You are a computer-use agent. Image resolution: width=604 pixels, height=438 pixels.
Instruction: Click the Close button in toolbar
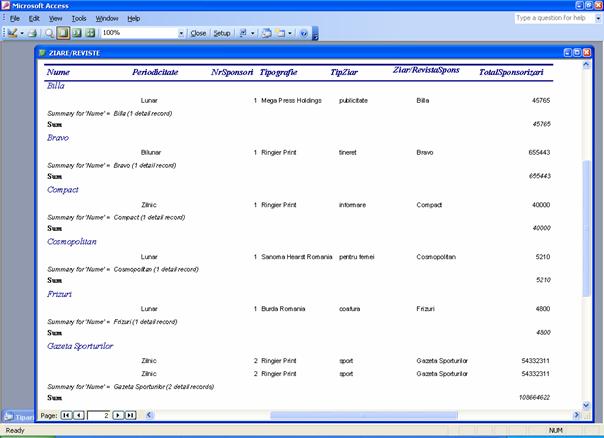click(x=198, y=33)
